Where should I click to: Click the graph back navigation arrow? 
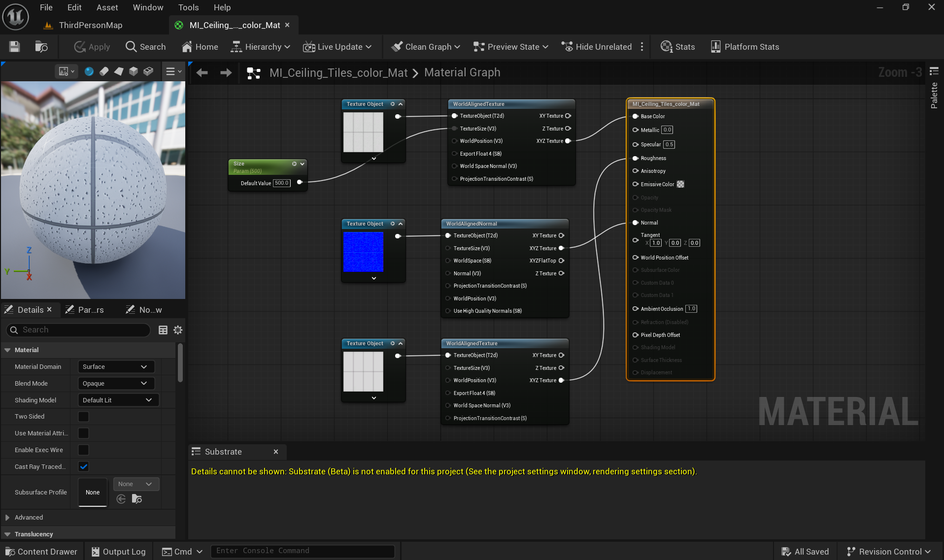(202, 73)
